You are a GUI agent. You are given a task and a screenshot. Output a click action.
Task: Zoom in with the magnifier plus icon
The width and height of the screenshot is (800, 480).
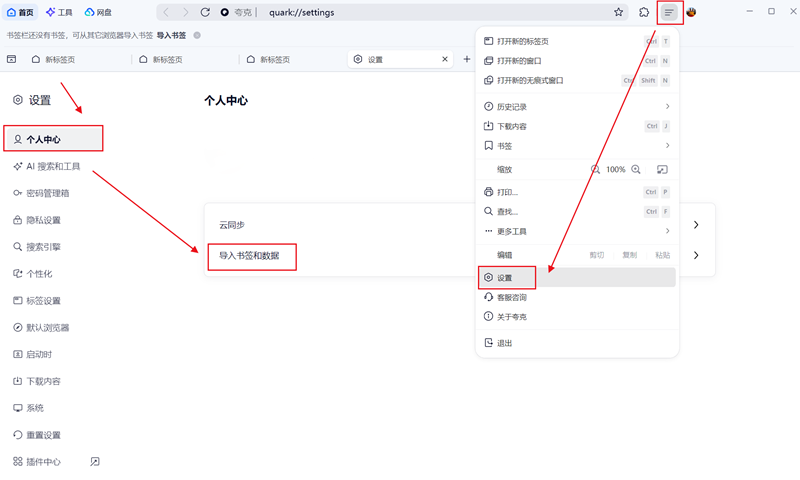point(636,169)
